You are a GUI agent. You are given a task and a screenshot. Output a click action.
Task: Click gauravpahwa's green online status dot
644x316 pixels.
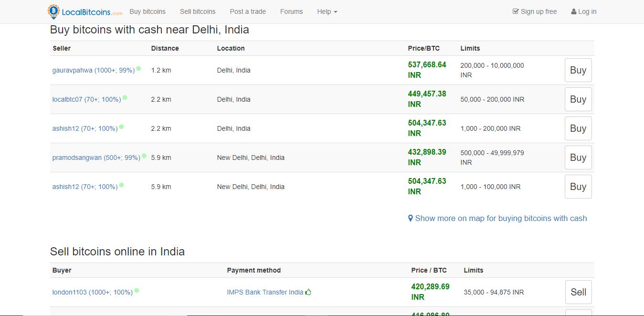pos(138,68)
